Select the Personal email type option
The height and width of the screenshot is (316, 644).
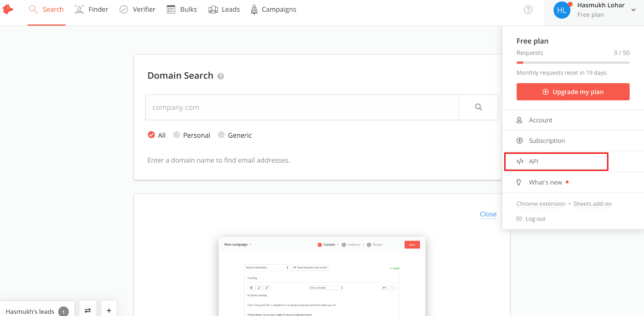pyautogui.click(x=192, y=135)
